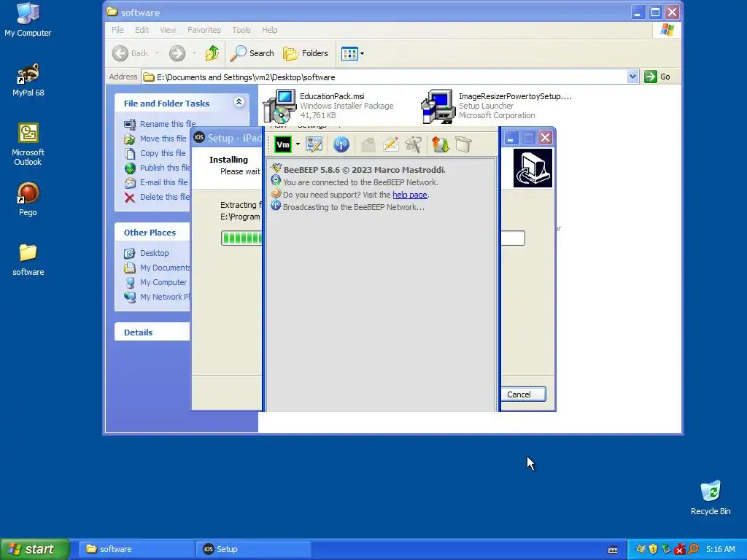The height and width of the screenshot is (560, 747).
Task: Click the computer installer image in Setup window
Action: tap(533, 168)
